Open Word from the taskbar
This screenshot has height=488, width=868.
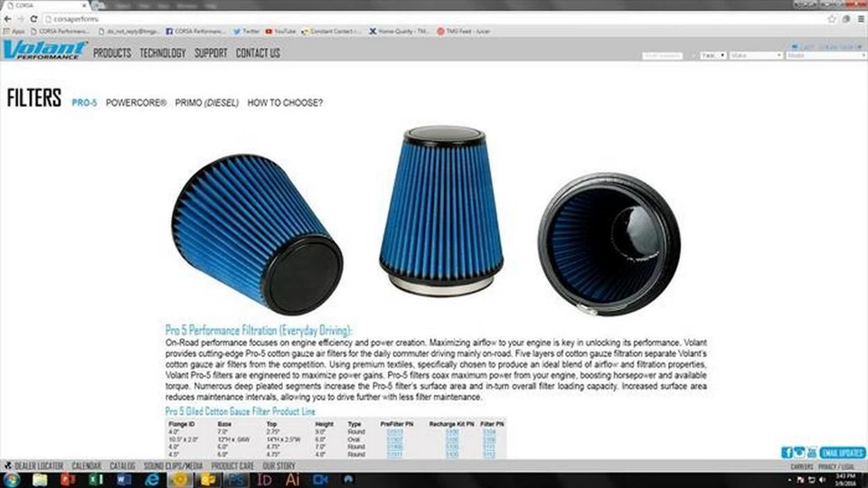coord(124,480)
